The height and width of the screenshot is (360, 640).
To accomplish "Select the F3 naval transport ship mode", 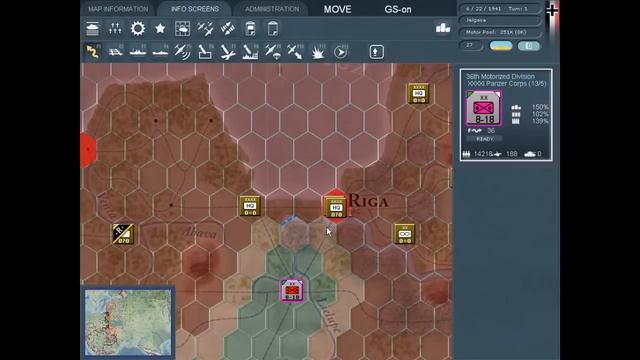I will pos(138,52).
